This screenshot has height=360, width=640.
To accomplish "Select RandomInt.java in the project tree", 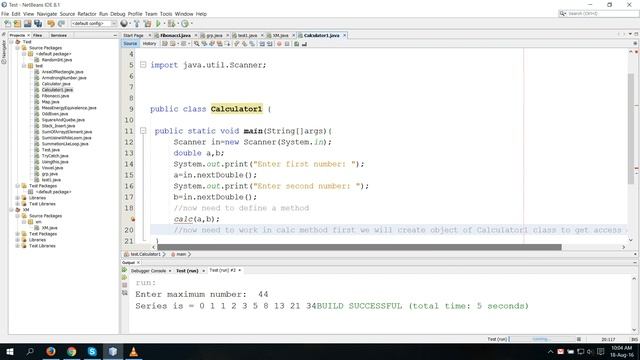I will point(57,60).
